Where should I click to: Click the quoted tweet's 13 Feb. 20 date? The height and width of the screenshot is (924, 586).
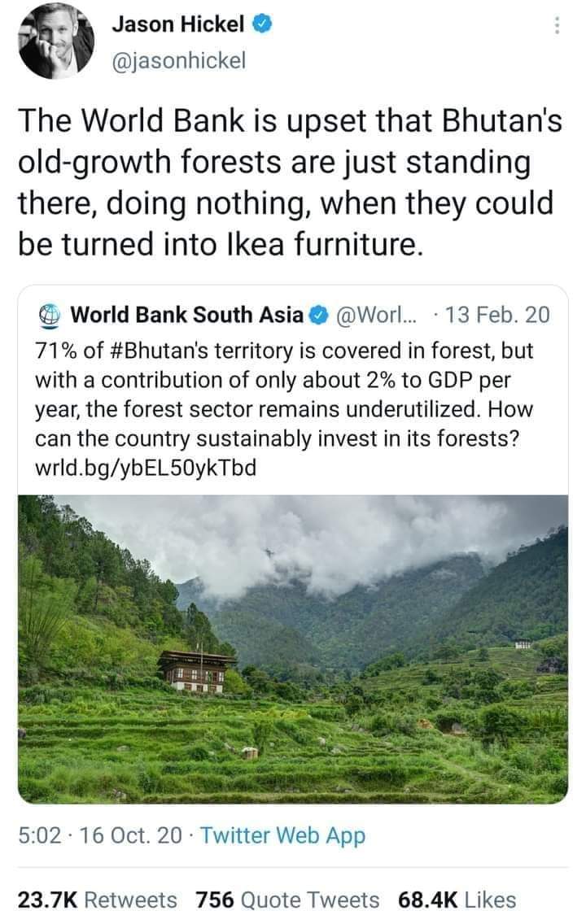505,314
